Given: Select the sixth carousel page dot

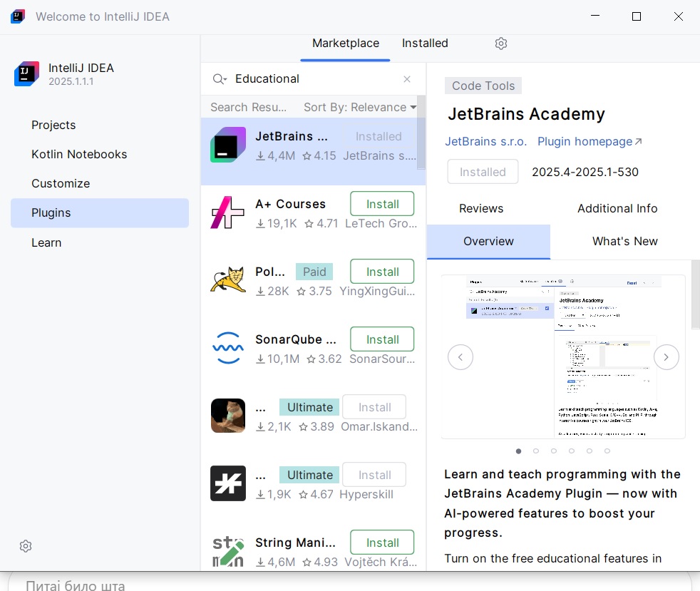Looking at the screenshot, I should tap(607, 451).
